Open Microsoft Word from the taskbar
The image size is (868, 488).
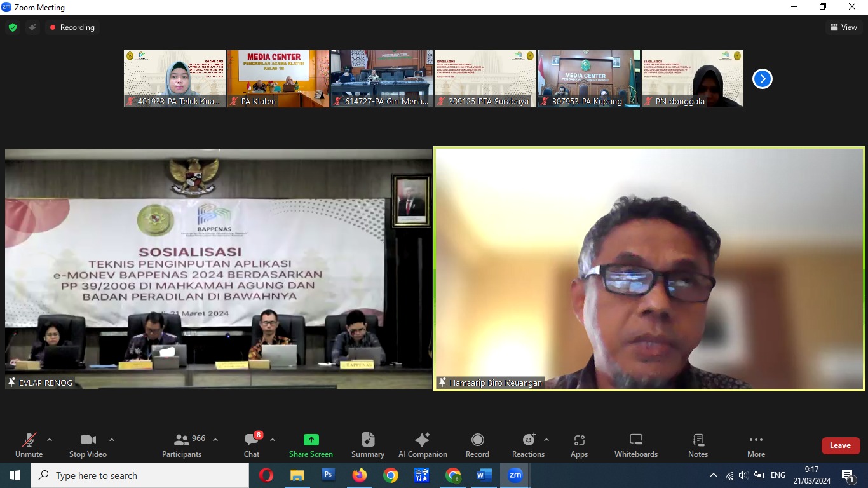click(484, 475)
